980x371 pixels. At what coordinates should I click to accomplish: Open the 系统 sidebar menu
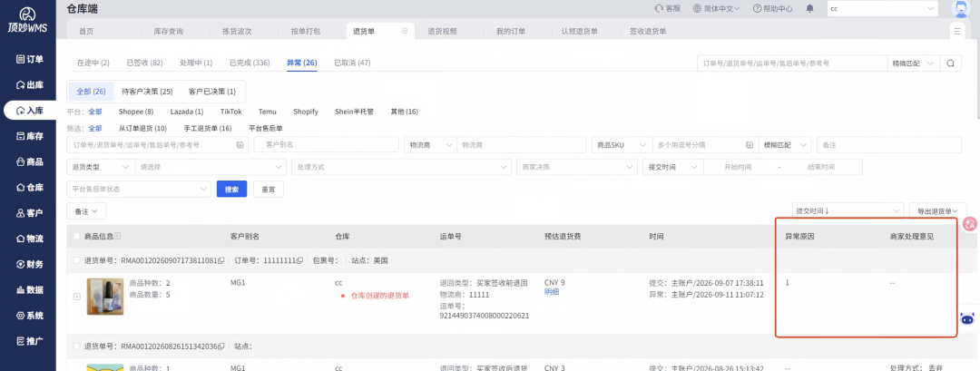click(x=29, y=316)
